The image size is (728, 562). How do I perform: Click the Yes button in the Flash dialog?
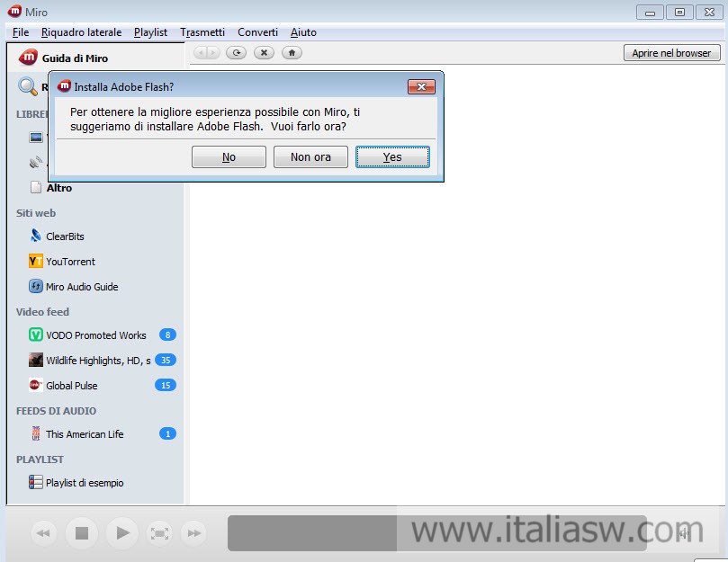click(x=392, y=157)
